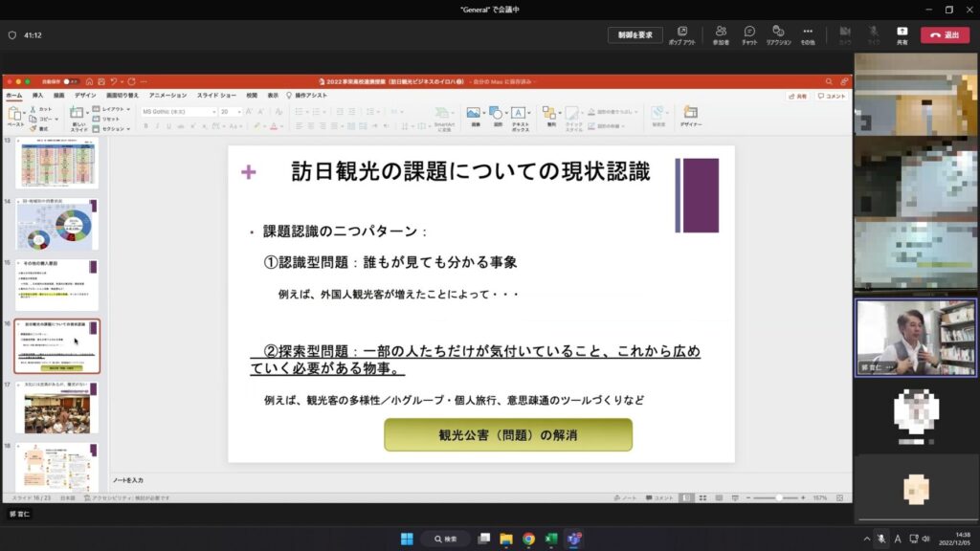This screenshot has height=551, width=980.
Task: Click the Pop out (ポップアウト) icon
Action: (x=681, y=35)
